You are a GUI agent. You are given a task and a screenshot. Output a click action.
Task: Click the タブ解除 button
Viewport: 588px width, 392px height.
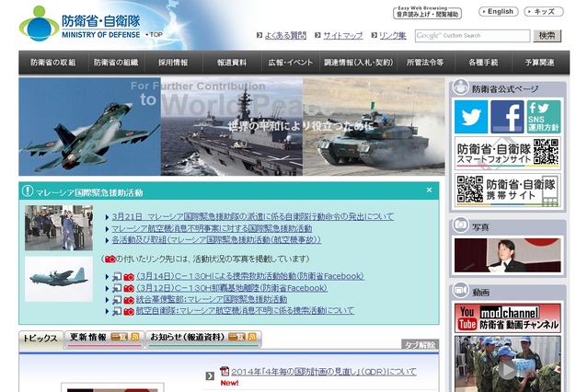click(420, 344)
